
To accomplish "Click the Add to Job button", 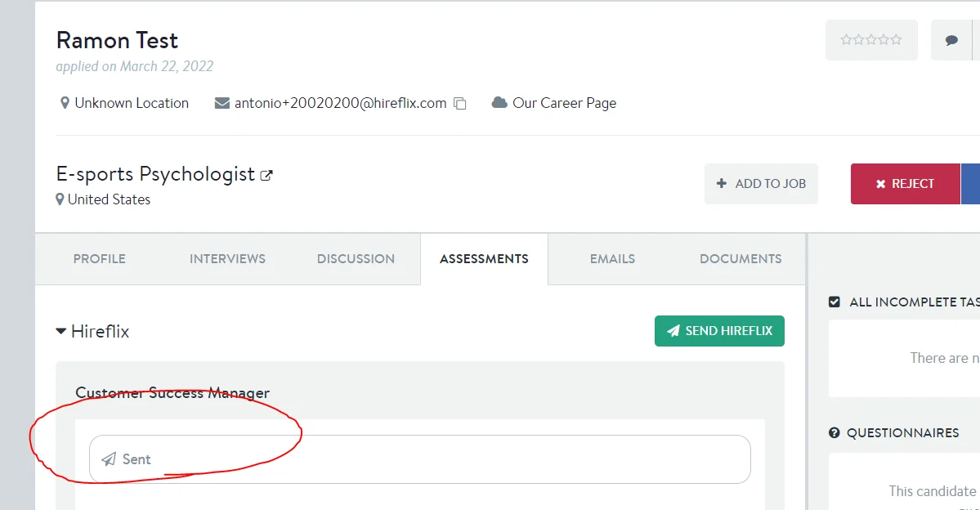I will click(761, 184).
